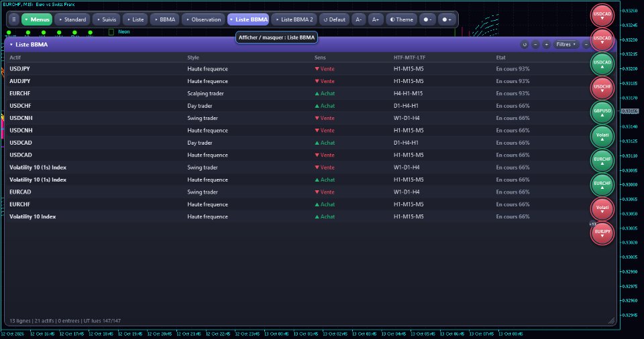Click Vente signal in USDJPY row
The image size is (644, 339).
[325, 68]
